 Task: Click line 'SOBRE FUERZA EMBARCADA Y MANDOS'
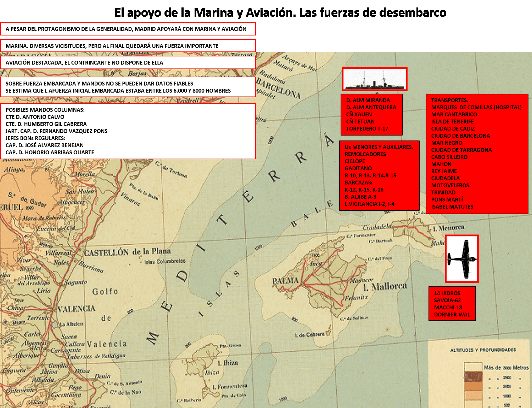coord(99,84)
